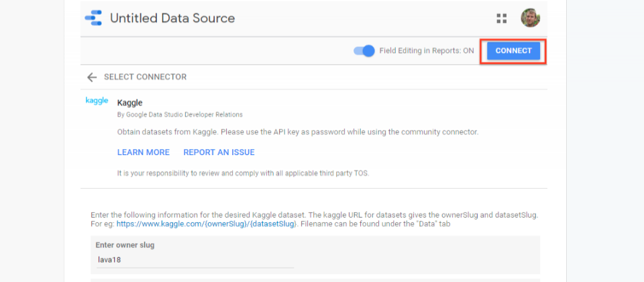Click the 'Enter owner slug' label
This screenshot has height=282, width=644.
tap(125, 245)
